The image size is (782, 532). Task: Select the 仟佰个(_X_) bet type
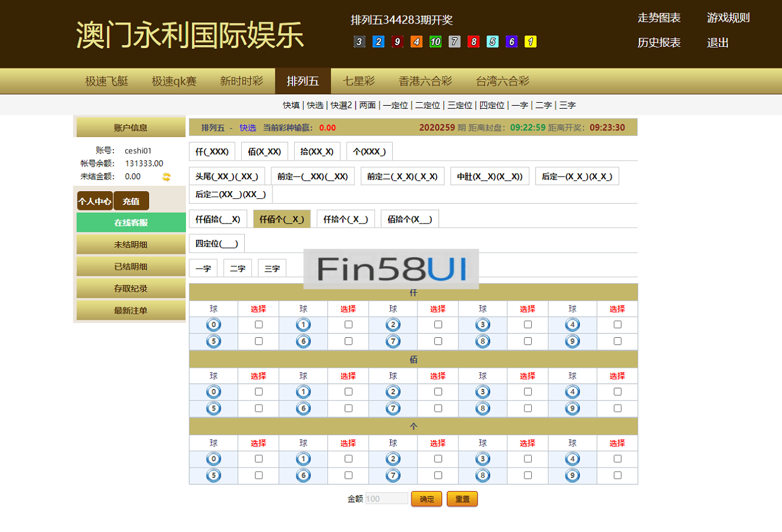pos(282,219)
